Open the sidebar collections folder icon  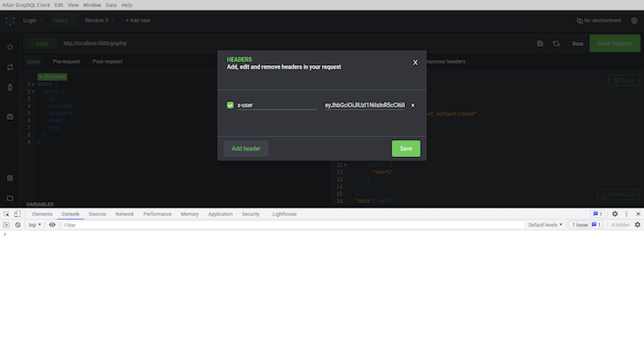click(x=10, y=198)
